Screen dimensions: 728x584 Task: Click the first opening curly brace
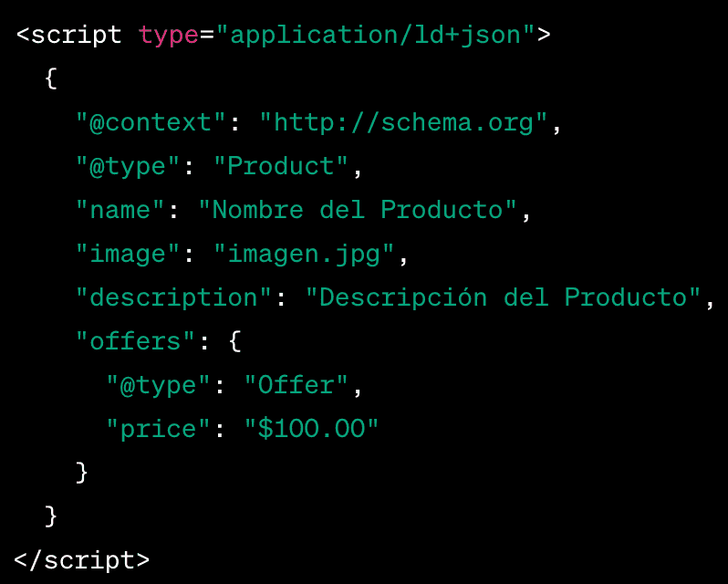click(51, 78)
